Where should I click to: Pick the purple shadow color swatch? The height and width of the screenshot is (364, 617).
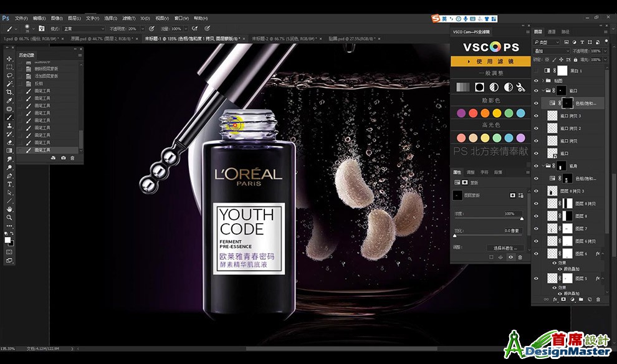(x=461, y=113)
